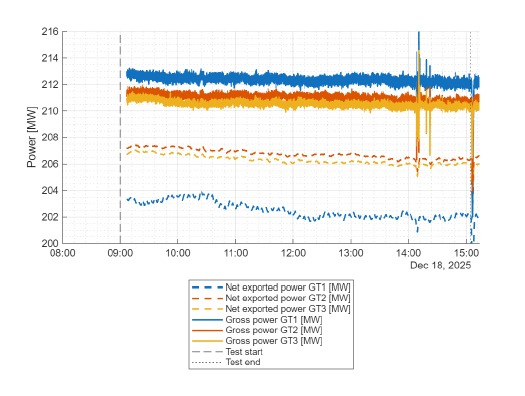Click the 214 y-axis tick label
Image resolution: width=525 pixels, height=396 pixels.
coord(50,58)
